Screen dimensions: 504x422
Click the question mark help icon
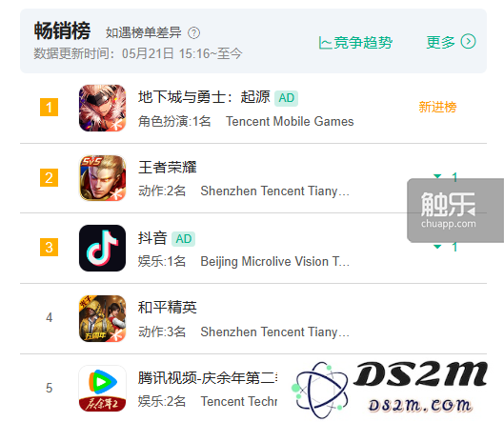click(193, 32)
